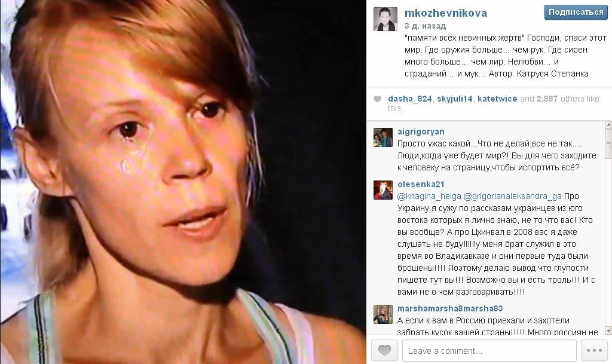The height and width of the screenshot is (364, 612).
Task: Click the small heart icon next to likes list
Action: point(378,99)
